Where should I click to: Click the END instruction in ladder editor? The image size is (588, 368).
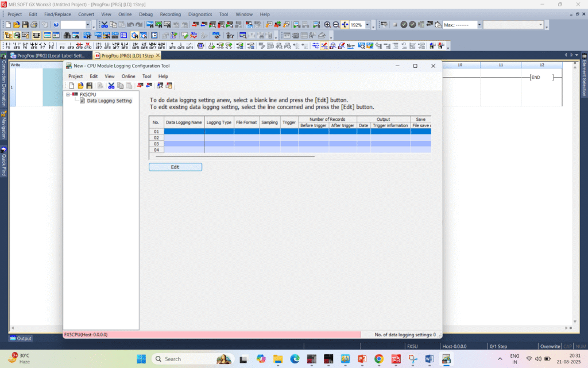click(x=542, y=78)
